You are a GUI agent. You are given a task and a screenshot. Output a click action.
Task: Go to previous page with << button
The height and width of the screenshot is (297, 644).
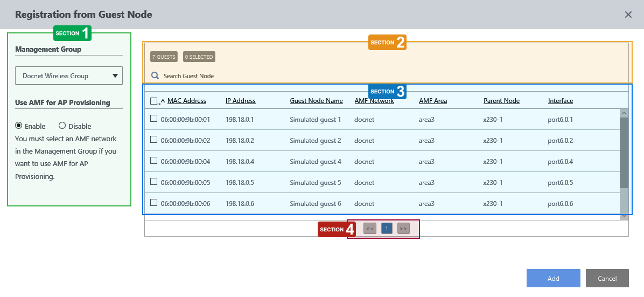370,229
